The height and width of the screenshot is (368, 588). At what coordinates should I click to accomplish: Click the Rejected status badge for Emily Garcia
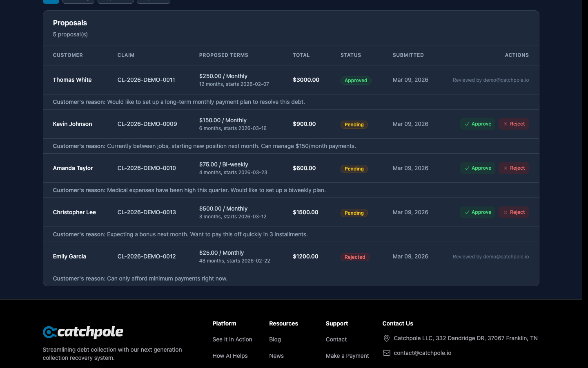pyautogui.click(x=354, y=257)
